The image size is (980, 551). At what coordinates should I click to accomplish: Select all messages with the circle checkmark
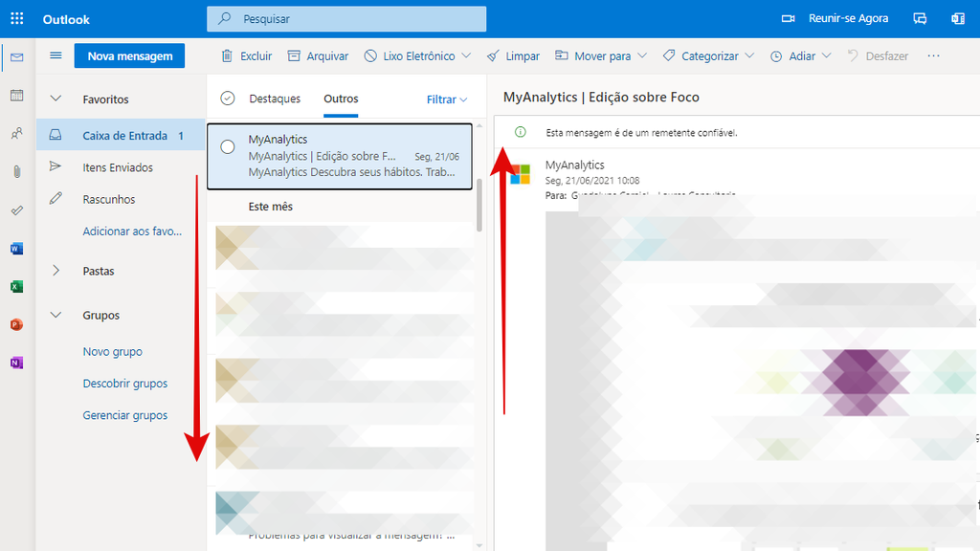coord(228,99)
